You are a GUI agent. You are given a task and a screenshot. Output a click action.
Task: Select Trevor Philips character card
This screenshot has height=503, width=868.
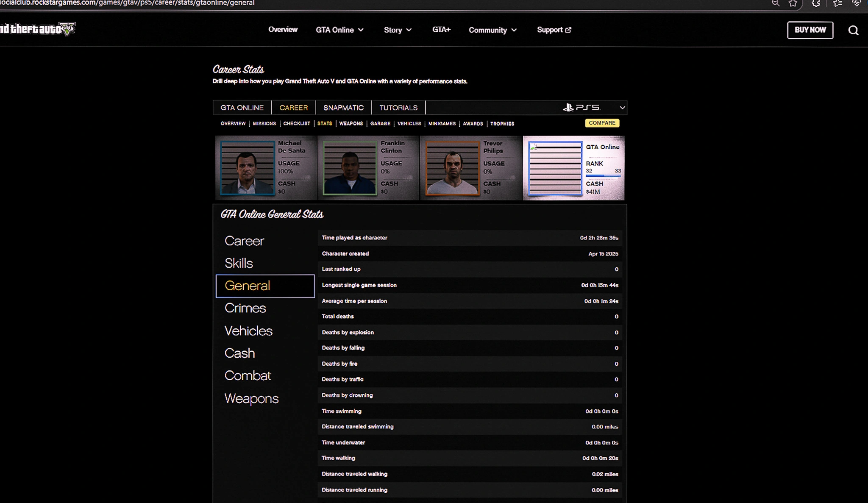(x=470, y=168)
